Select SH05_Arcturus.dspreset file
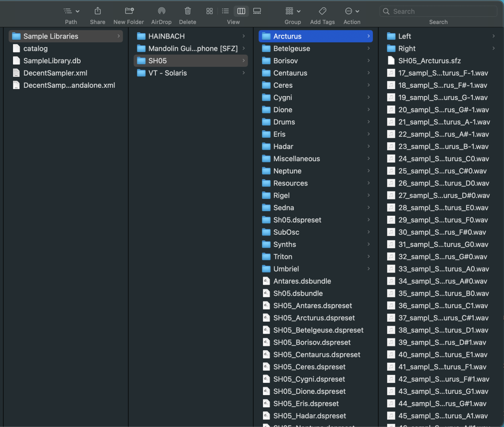Viewport: 504px width, 427px height. tap(316, 318)
